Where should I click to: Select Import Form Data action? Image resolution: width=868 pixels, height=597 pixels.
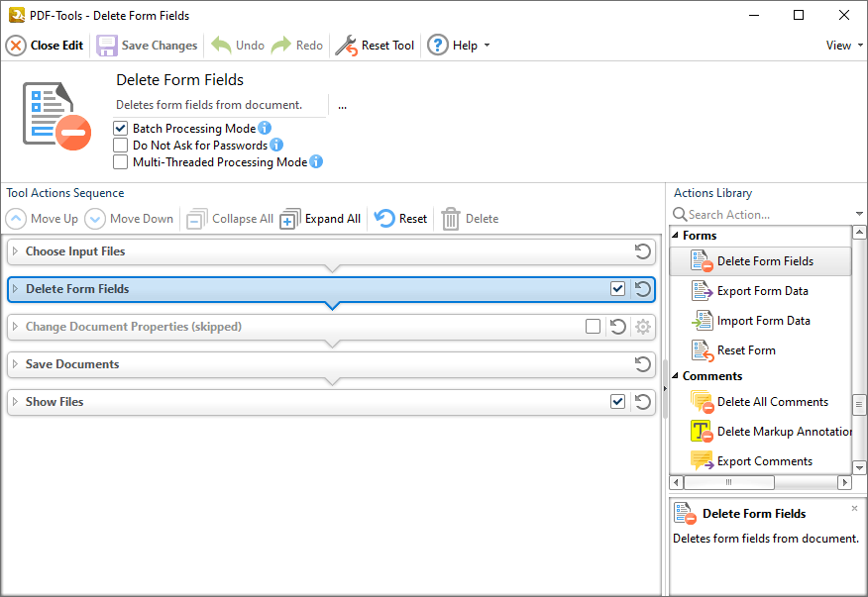click(760, 321)
